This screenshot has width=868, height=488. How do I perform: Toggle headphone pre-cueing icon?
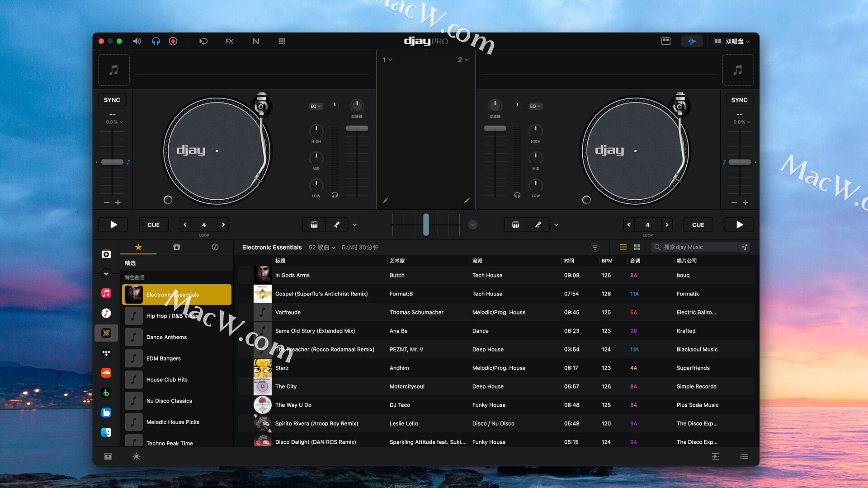(x=156, y=41)
